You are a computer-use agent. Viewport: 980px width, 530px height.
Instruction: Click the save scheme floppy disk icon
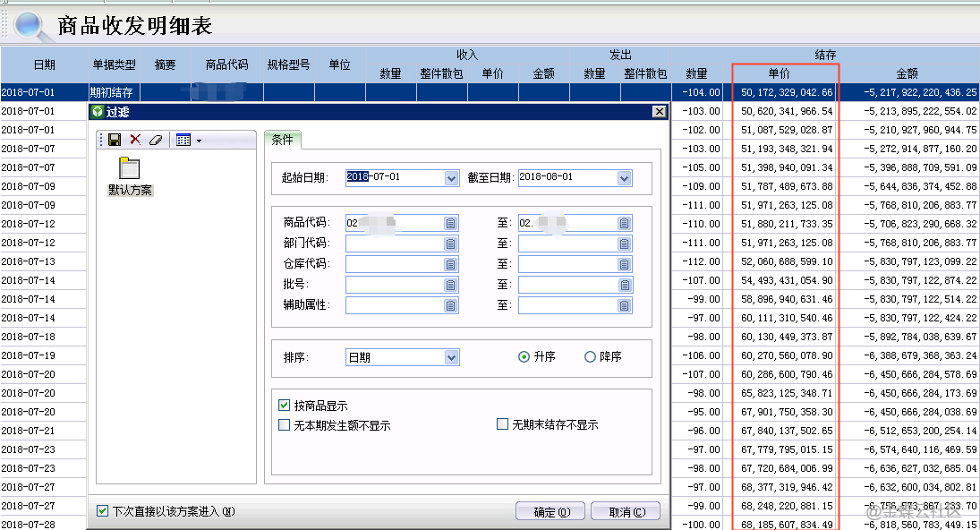115,140
